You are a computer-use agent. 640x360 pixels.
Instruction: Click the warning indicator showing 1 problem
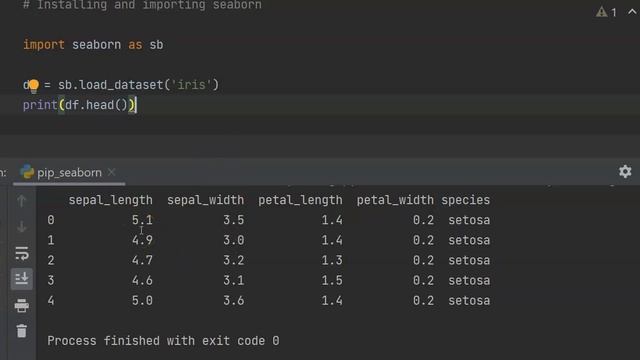[x=606, y=12]
